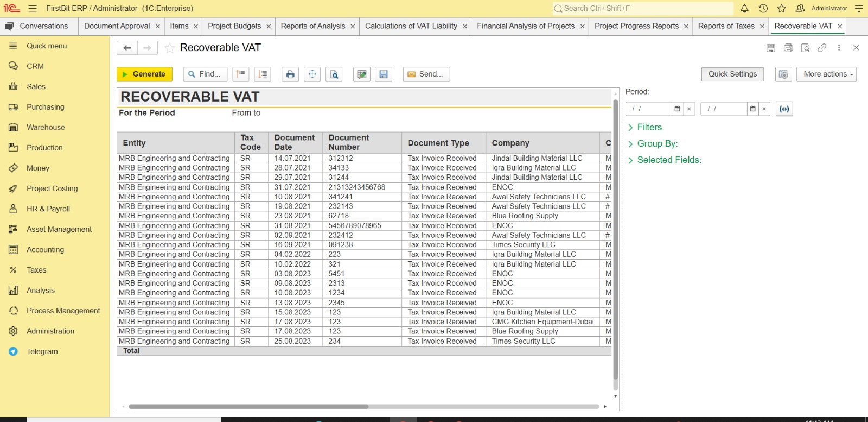Image resolution: width=868 pixels, height=422 pixels.
Task: Open the three-dot more options icon
Action: tap(839, 48)
